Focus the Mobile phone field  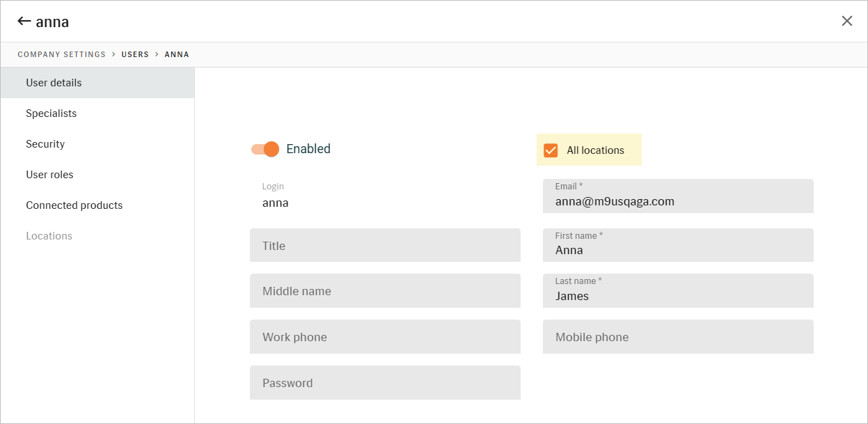(x=678, y=336)
